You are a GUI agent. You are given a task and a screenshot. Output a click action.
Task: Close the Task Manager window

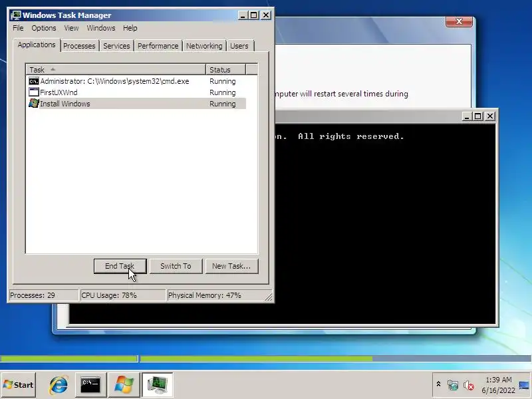[266, 15]
